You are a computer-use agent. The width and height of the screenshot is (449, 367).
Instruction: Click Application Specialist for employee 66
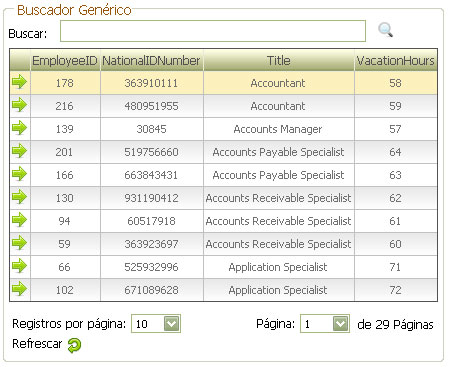(x=278, y=267)
